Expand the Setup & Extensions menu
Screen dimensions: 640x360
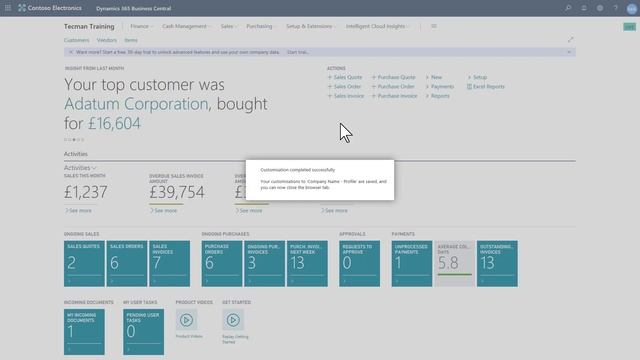[311, 26]
